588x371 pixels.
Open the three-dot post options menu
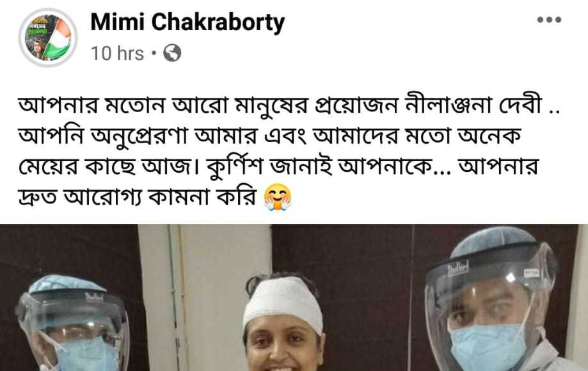click(x=549, y=19)
